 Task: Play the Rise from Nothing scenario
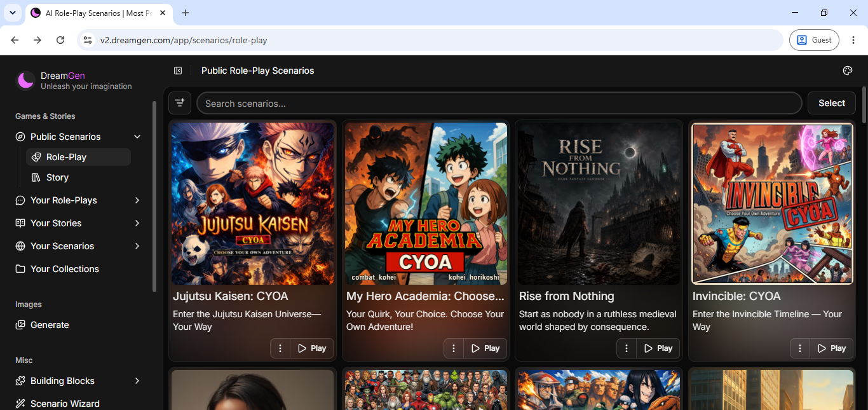(658, 348)
